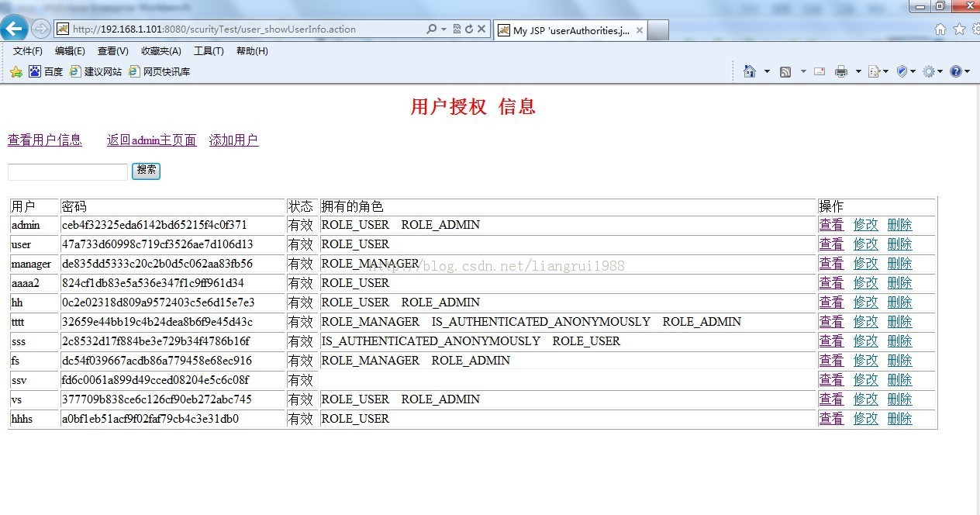
Task: Click the 添加用户 link
Action: coord(233,140)
